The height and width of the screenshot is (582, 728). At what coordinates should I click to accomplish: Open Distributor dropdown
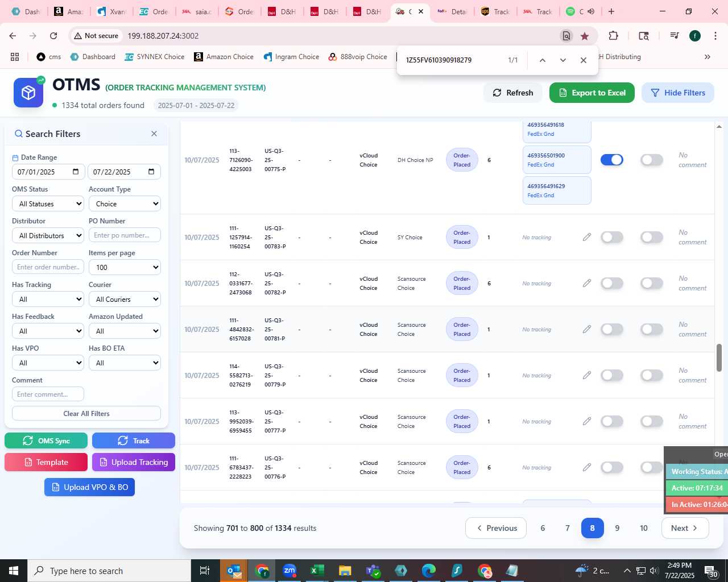point(48,235)
